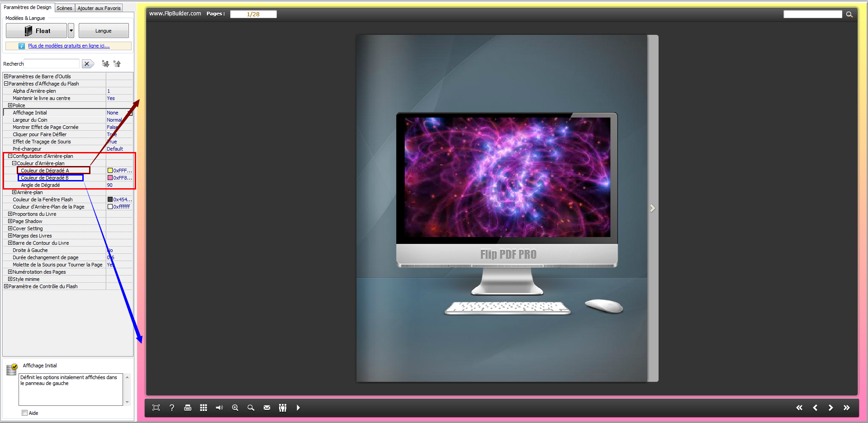
Task: Expand Barre de Contour du Livre
Action: [x=10, y=243]
